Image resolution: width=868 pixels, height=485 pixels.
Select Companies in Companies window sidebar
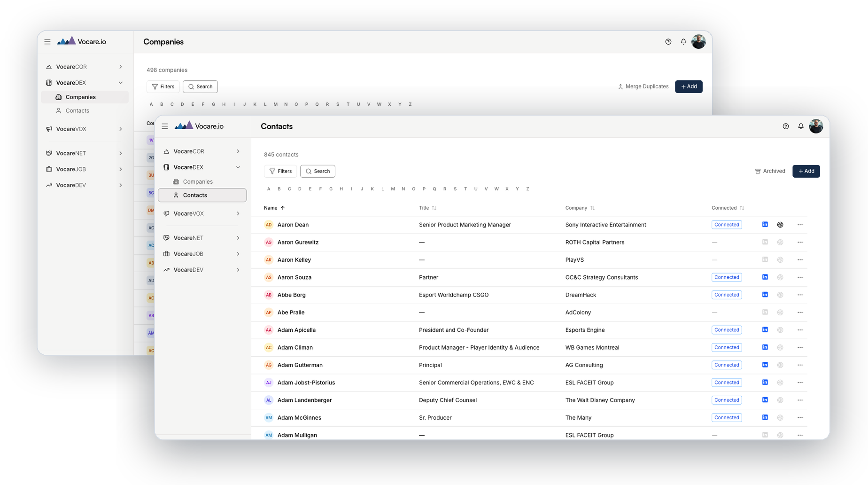[85, 97]
